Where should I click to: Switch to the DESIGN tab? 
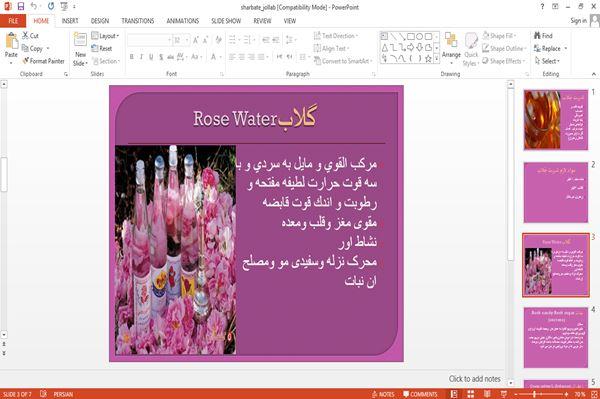pyautogui.click(x=99, y=21)
